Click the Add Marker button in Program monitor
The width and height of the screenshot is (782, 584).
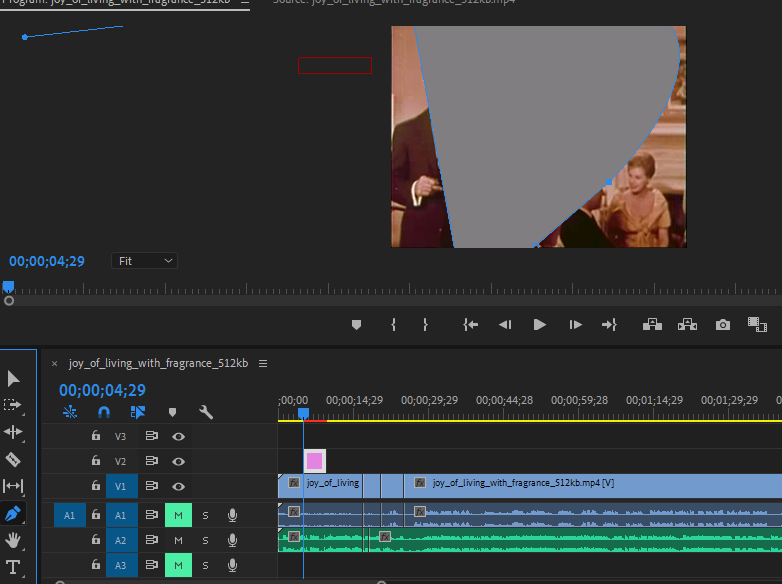point(356,325)
